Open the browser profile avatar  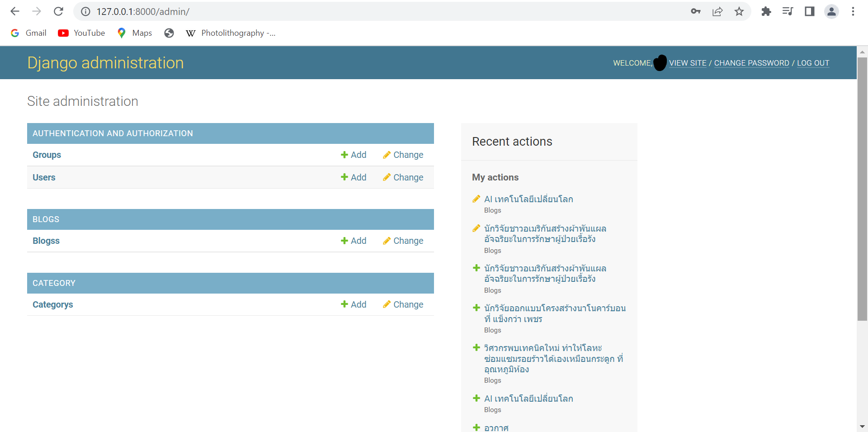[831, 11]
